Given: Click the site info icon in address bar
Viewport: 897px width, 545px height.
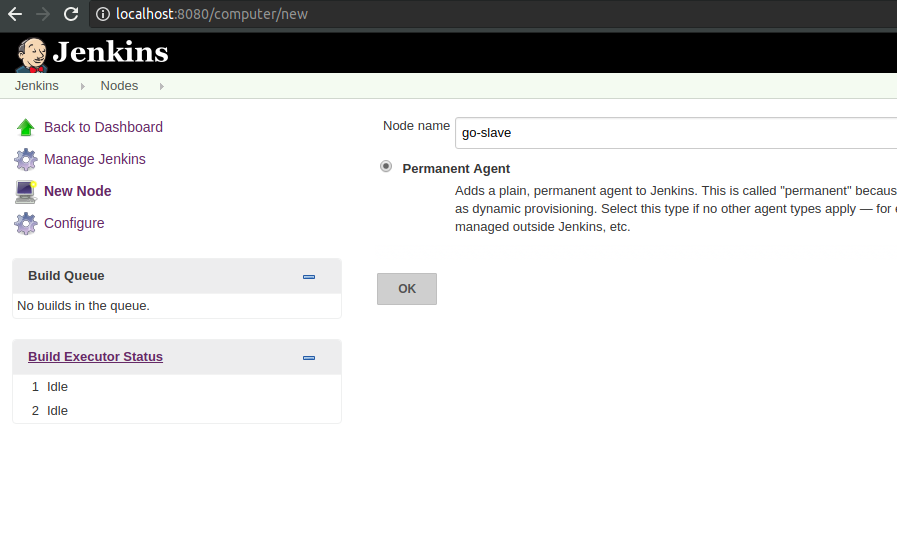Looking at the screenshot, I should (103, 14).
